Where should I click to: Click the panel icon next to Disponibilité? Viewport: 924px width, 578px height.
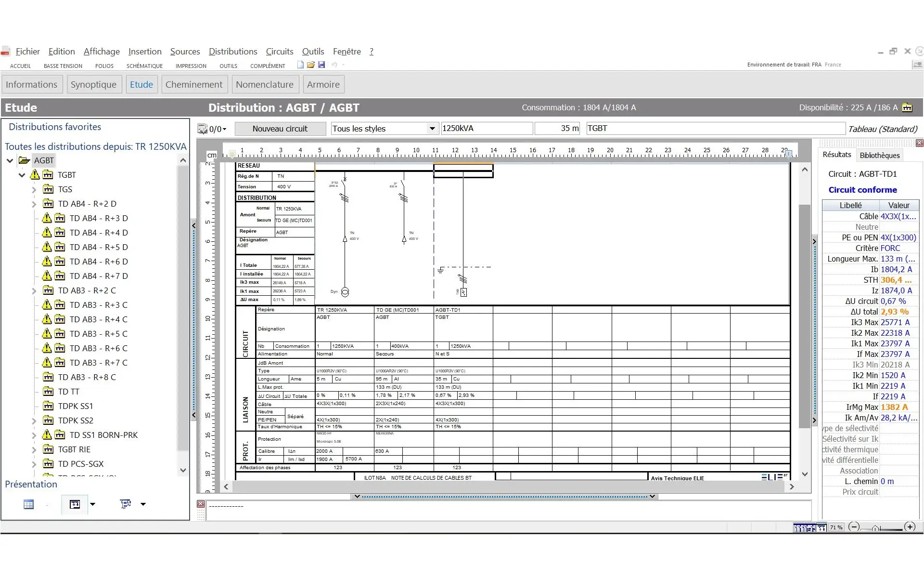pos(907,108)
